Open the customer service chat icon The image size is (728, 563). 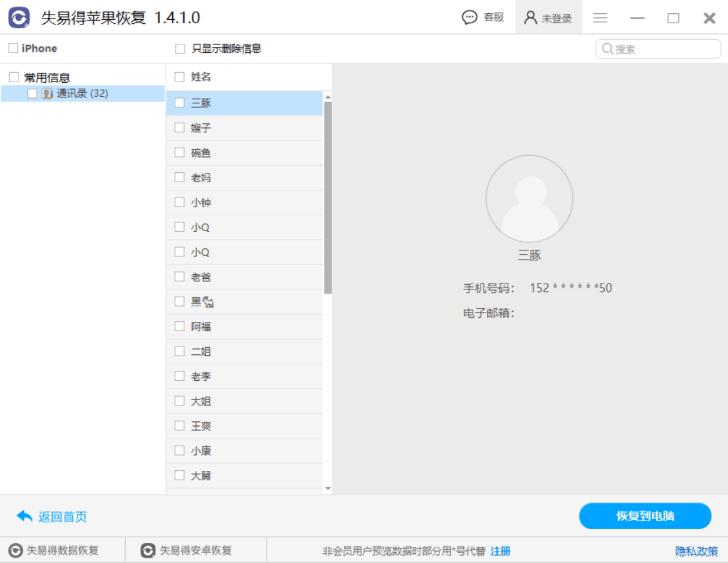(470, 17)
